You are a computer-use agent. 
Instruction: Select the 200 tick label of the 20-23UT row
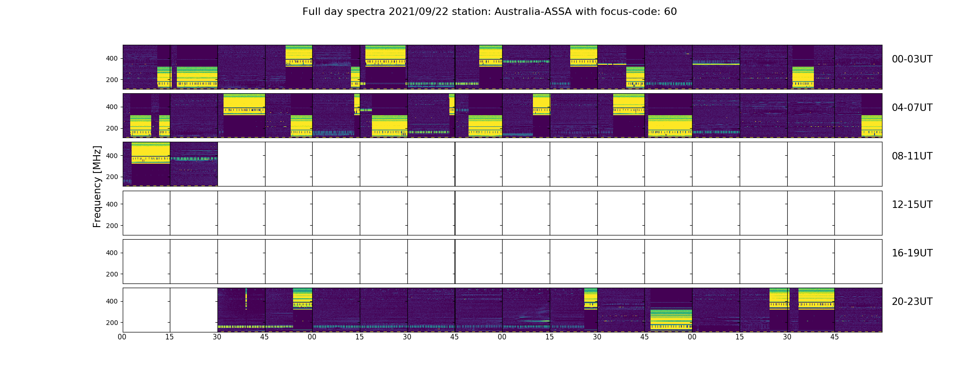point(112,323)
